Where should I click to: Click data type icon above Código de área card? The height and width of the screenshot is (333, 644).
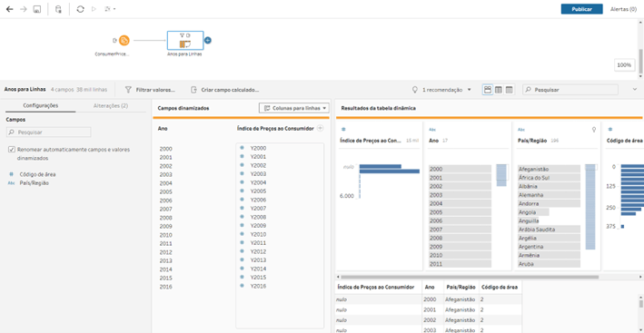610,129
